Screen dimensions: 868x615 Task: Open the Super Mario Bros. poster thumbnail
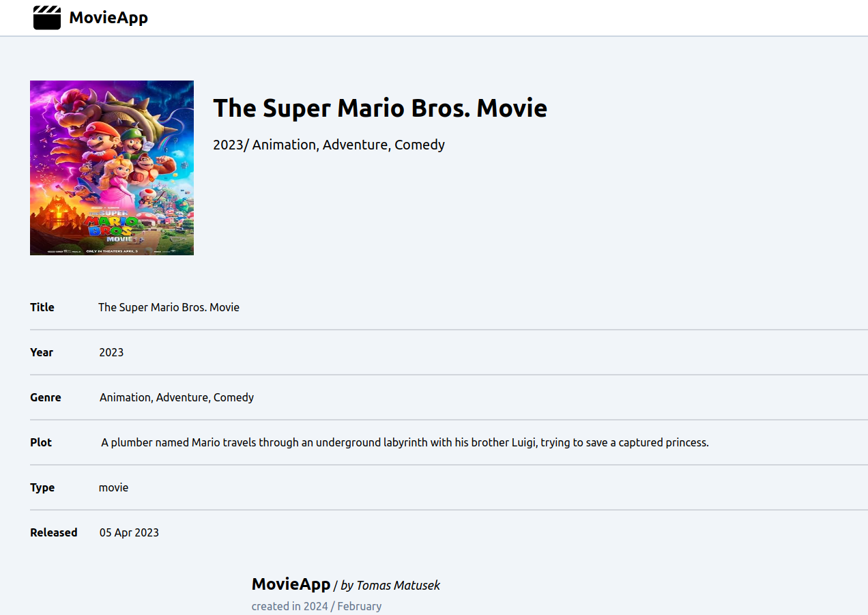(x=112, y=168)
